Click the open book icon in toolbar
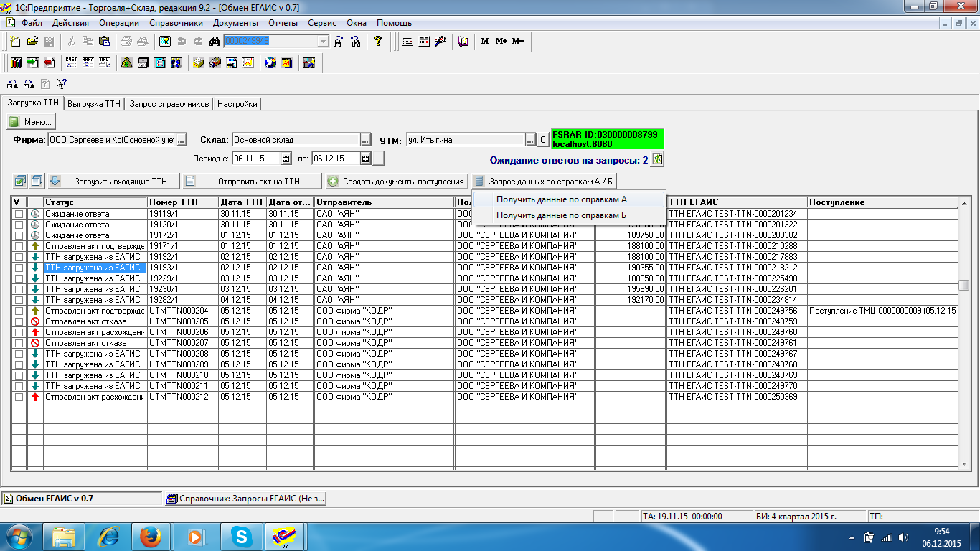Screen dimensions: 980x551 [x=463, y=42]
